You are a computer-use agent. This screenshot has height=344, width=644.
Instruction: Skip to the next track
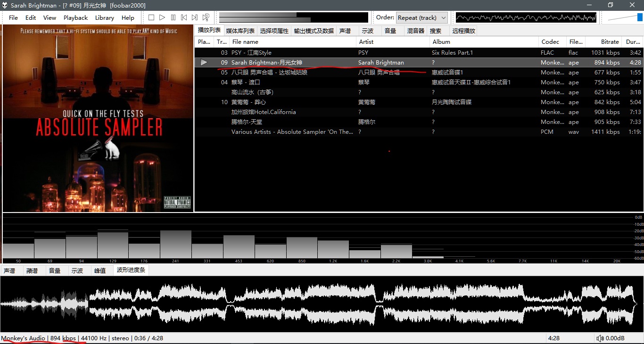click(195, 17)
